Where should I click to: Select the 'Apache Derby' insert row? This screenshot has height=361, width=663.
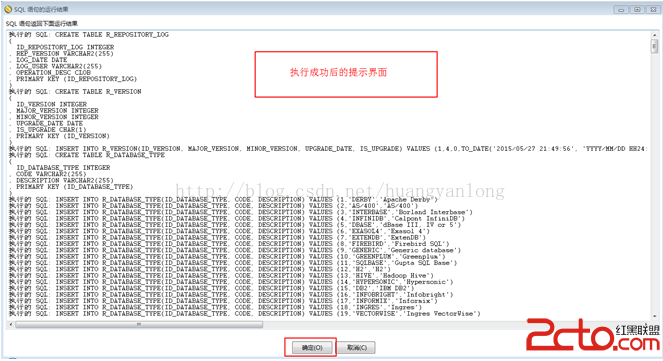224,200
